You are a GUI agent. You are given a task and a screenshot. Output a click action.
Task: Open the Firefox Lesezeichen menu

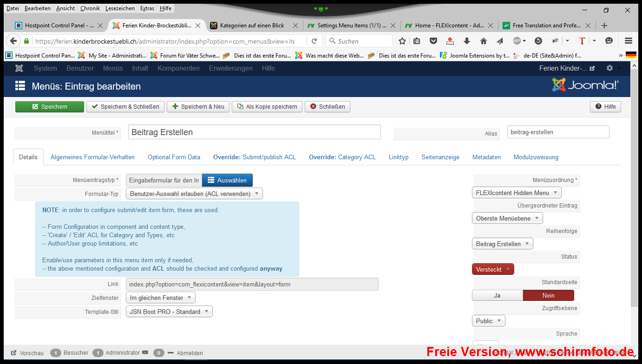pos(120,8)
